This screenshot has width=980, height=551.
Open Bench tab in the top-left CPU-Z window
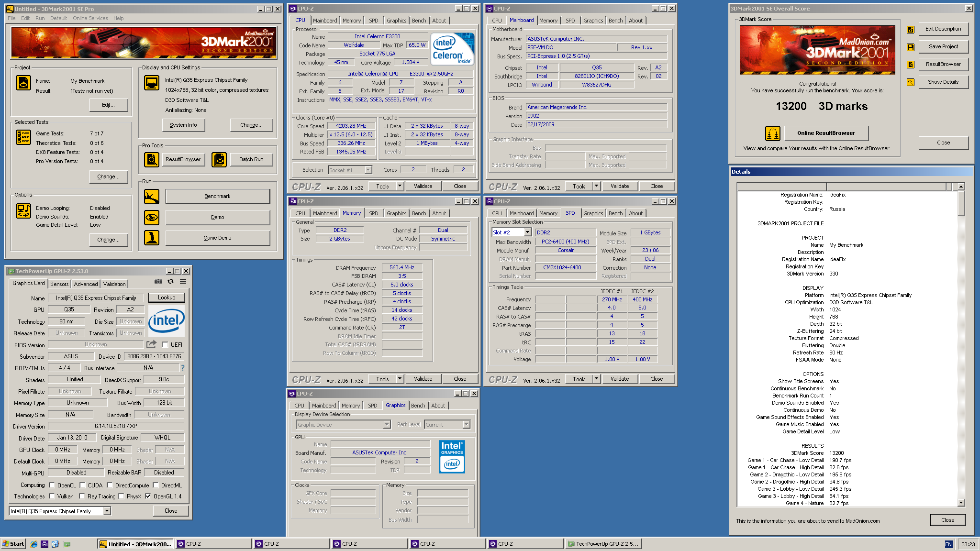pos(419,21)
